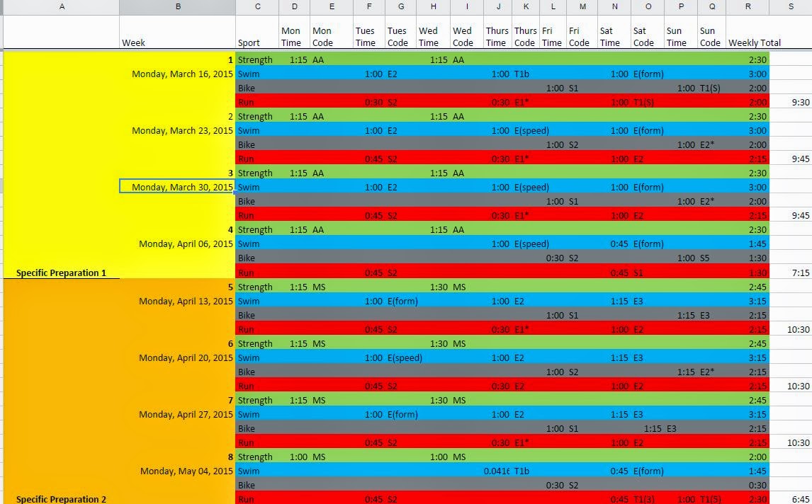Select the 'Fri Time' header cell
Image resolution: width=812 pixels, height=504 pixels.
(x=553, y=32)
